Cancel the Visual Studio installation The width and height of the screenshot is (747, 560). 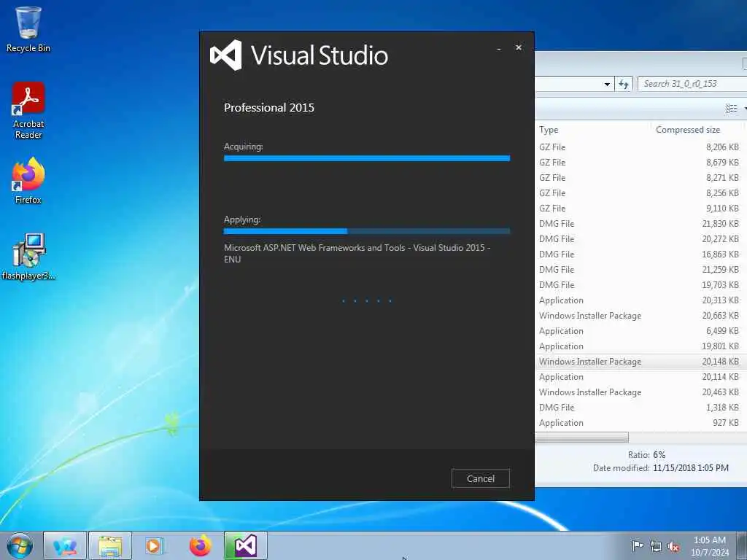(x=480, y=478)
